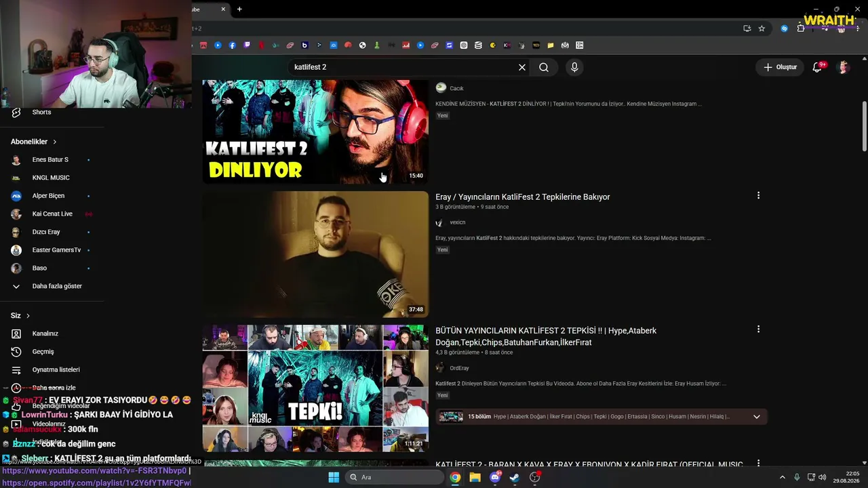Visit the OrdEray channel
Viewport: 868px width, 488px height.
coord(459,368)
